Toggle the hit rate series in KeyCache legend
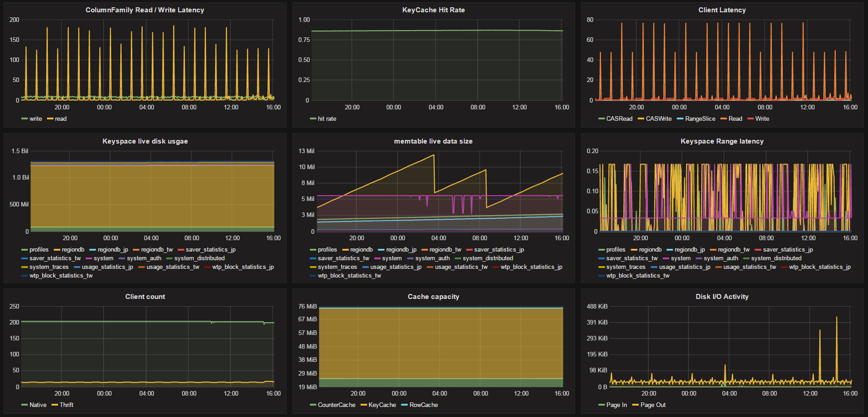Screen dimensions: 868x417 pos(327,119)
